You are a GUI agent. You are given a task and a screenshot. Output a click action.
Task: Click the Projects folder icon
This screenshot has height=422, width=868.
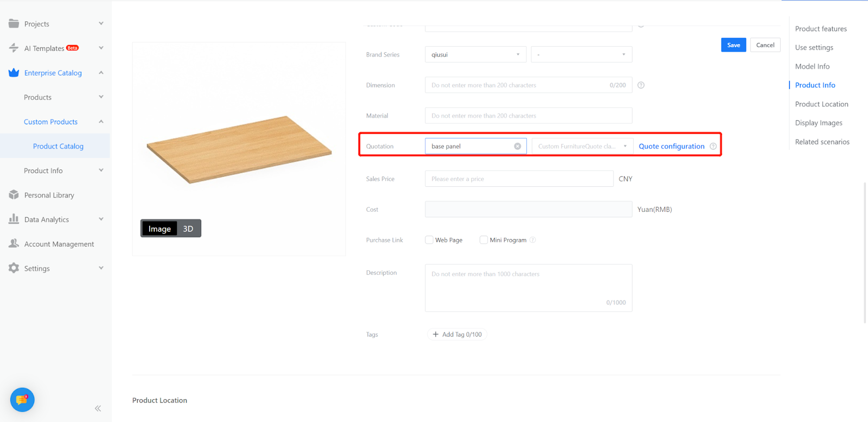tap(14, 23)
